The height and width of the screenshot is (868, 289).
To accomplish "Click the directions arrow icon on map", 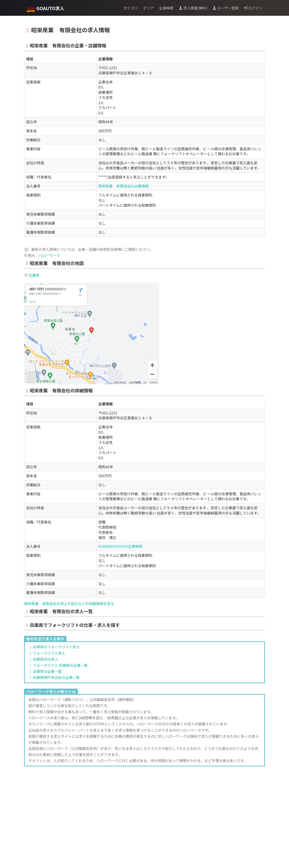I will point(80,290).
